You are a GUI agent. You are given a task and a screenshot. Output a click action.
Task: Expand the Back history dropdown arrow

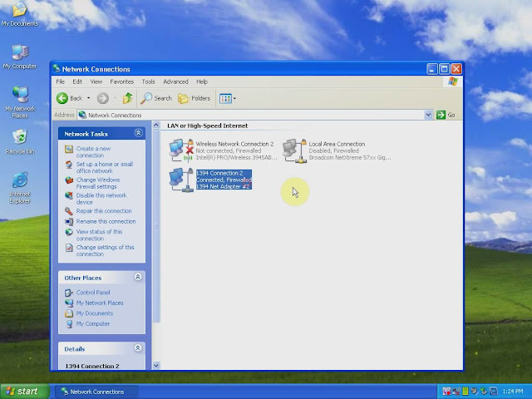89,98
